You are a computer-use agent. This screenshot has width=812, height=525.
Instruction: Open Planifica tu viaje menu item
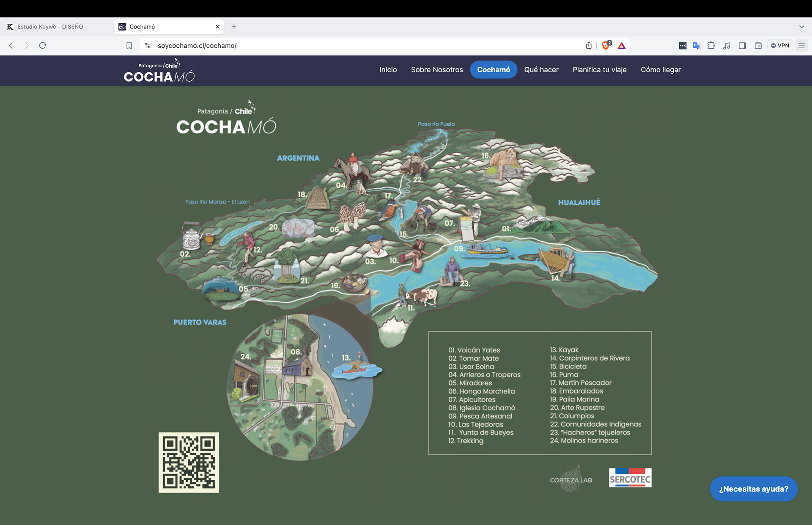599,70
